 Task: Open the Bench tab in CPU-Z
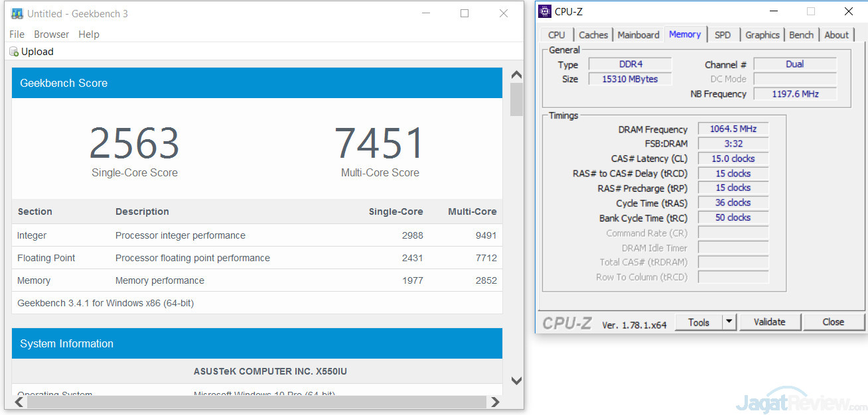pyautogui.click(x=801, y=35)
